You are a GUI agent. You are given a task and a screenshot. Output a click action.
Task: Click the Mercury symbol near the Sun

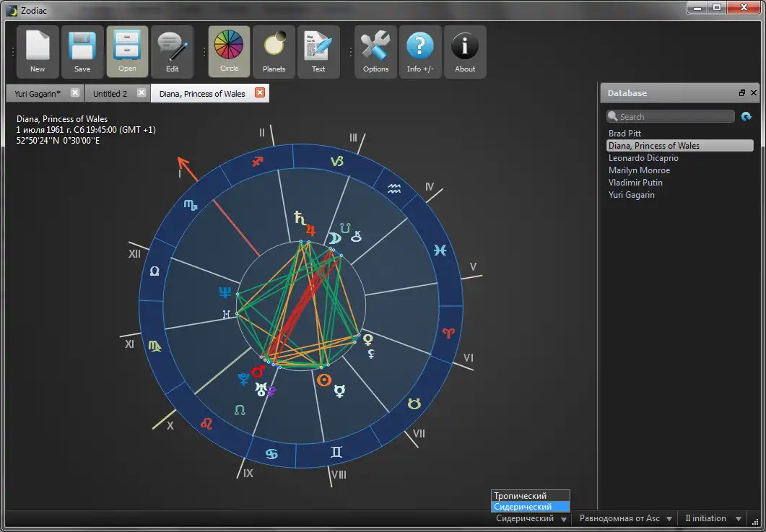339,391
